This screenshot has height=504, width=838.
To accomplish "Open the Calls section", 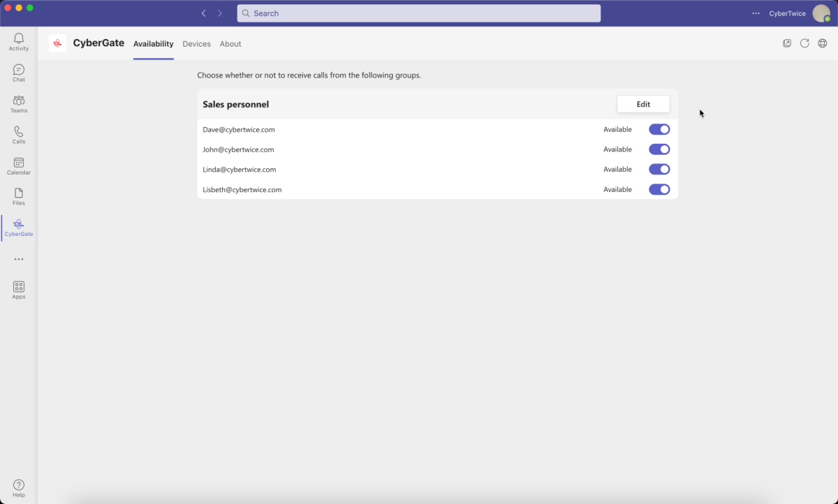I will 19,135.
